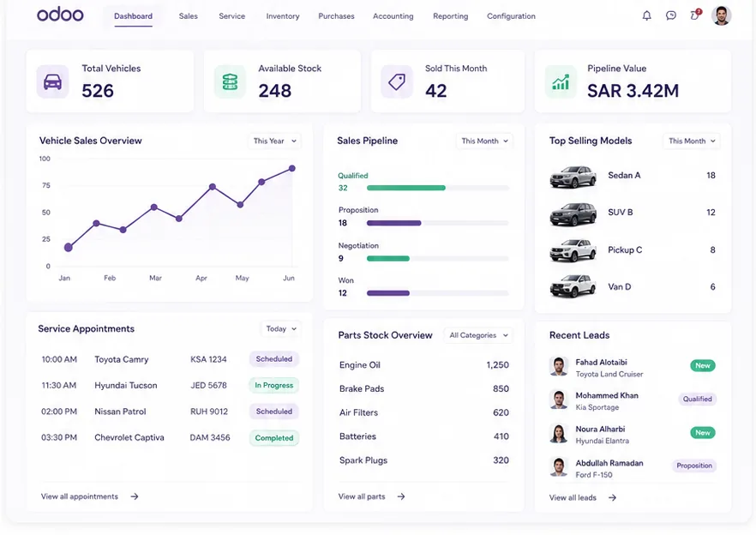This screenshot has width=756, height=535.
Task: Select the Spark Plugs row
Action: pos(423,460)
